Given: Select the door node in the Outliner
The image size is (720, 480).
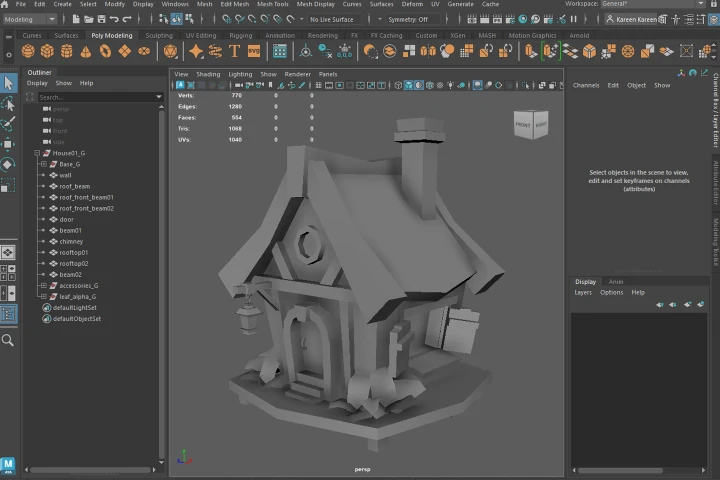Looking at the screenshot, I should [67, 219].
